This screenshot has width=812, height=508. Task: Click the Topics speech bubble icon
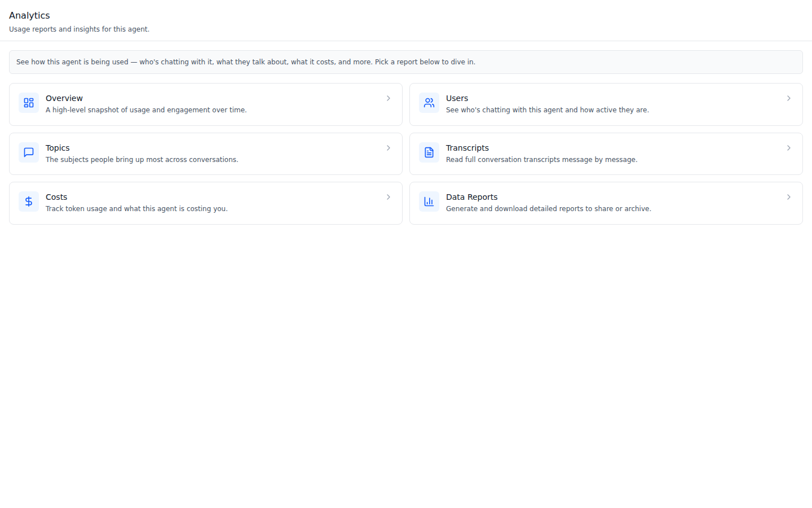click(29, 152)
